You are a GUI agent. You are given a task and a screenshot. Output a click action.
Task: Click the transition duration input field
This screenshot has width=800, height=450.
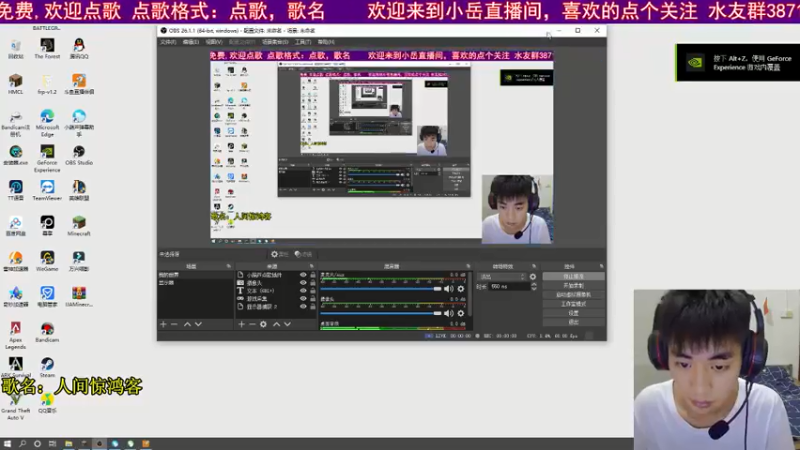pos(509,287)
